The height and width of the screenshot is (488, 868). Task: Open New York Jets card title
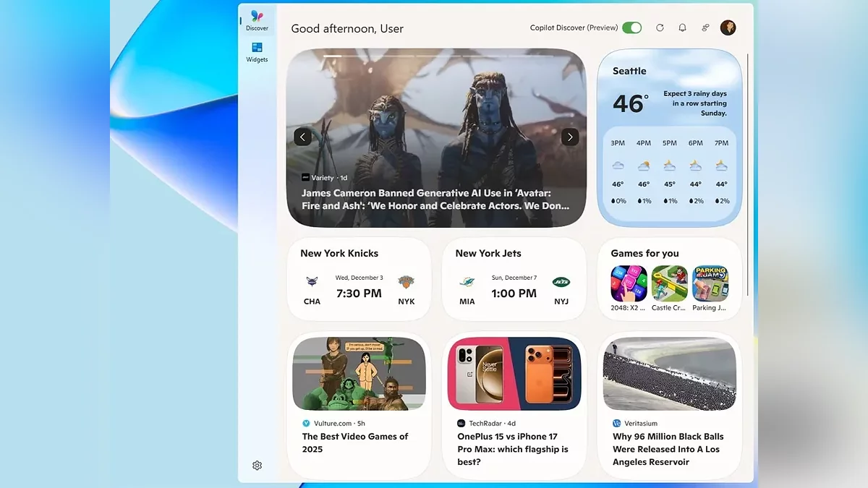(x=488, y=253)
